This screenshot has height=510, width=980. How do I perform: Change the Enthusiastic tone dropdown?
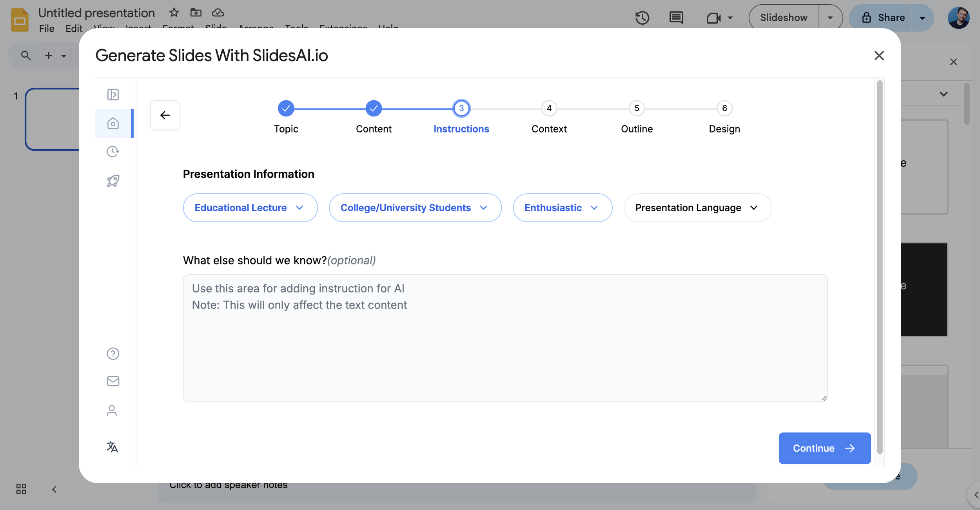point(562,208)
